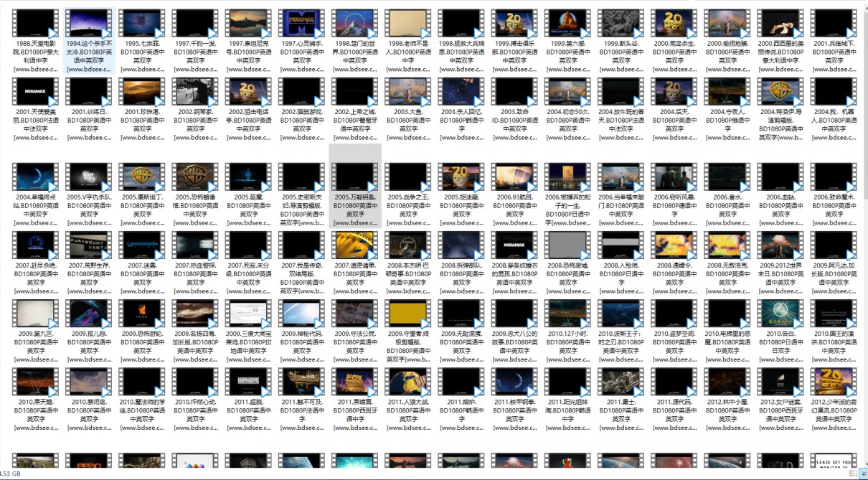Select the 2005.V字仇杀队 DC thumbnail
The image size is (868, 480).
[89, 177]
